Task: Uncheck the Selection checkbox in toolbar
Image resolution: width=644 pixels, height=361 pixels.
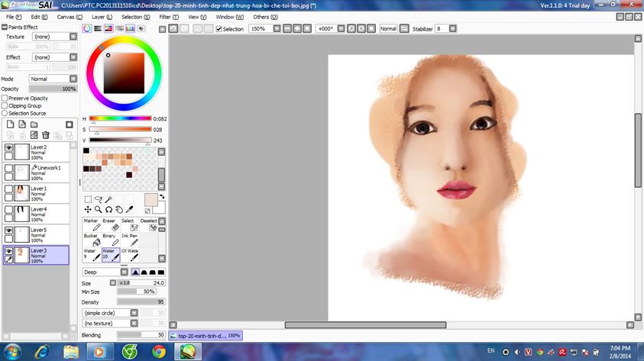Action: (219, 29)
